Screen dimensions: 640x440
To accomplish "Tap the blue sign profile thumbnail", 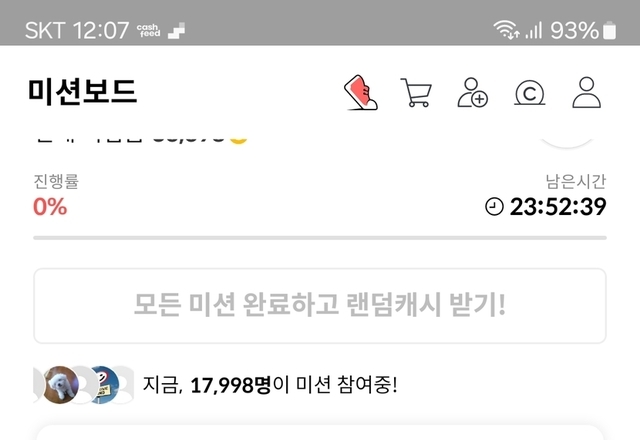I will click(102, 385).
